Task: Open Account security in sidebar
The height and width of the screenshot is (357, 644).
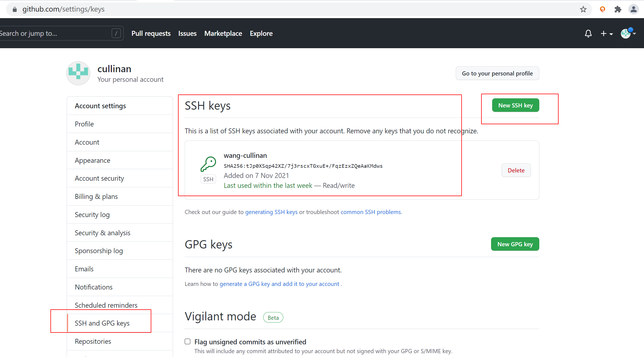Action: pos(120,178)
